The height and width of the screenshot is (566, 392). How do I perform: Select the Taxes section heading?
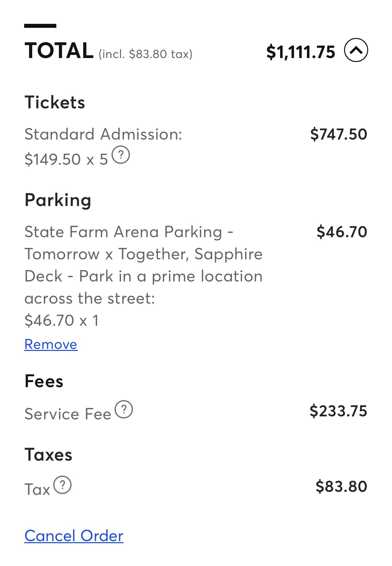click(x=49, y=455)
